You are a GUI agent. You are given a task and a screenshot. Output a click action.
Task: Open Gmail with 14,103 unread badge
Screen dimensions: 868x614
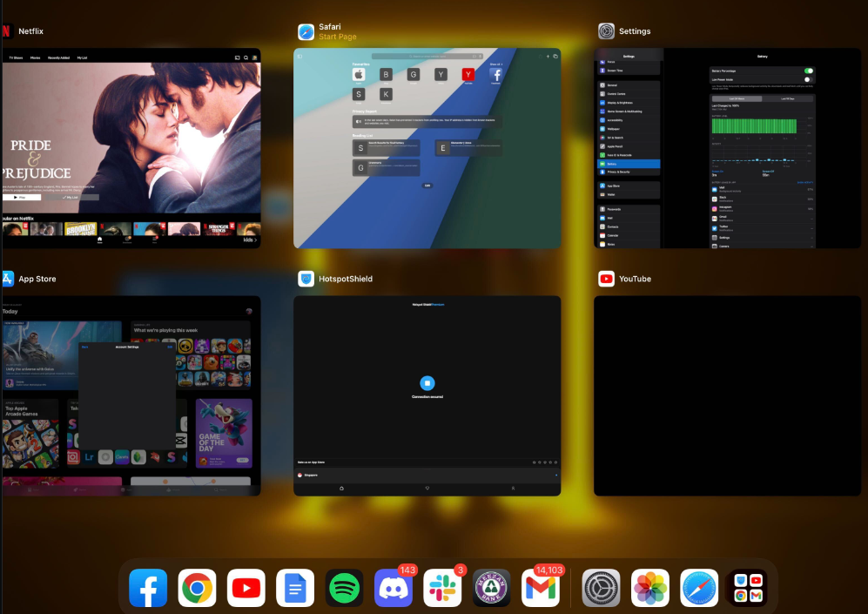[x=540, y=589]
